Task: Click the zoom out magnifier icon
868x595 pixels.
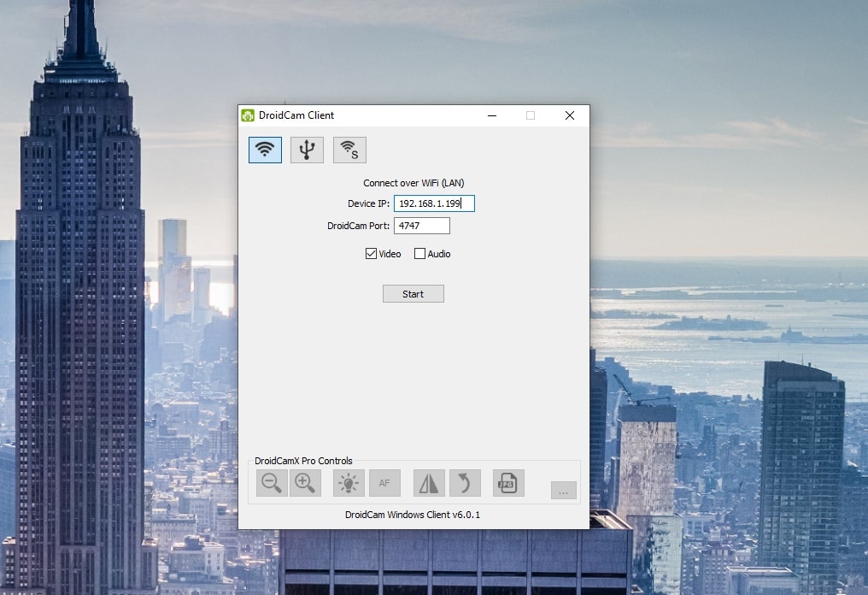Action: [x=272, y=483]
